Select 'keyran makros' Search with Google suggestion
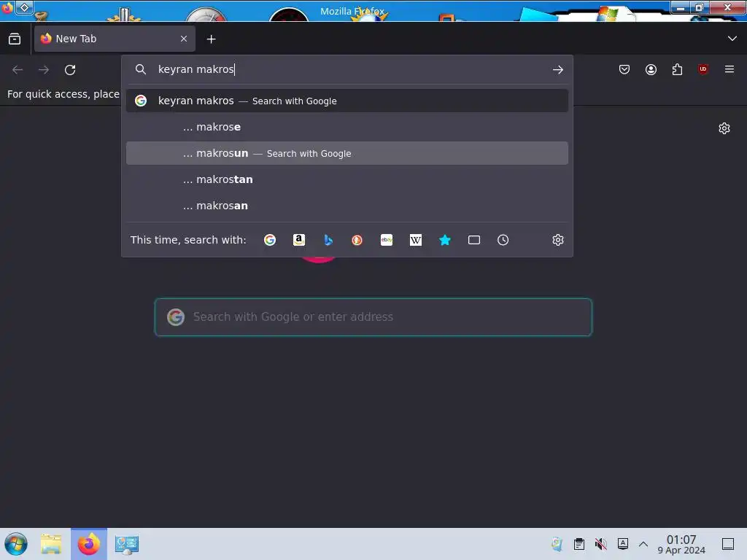 (x=347, y=101)
